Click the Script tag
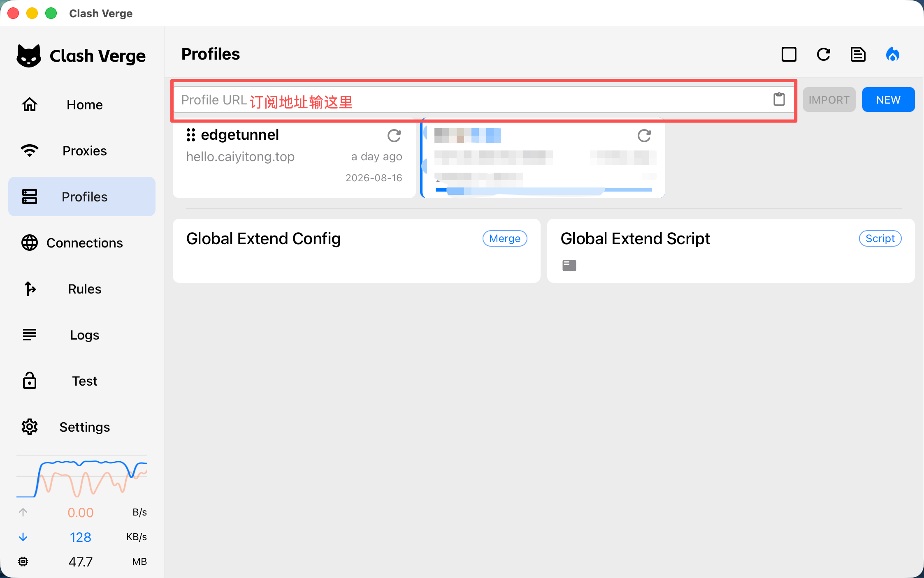924x578 pixels. coord(880,238)
